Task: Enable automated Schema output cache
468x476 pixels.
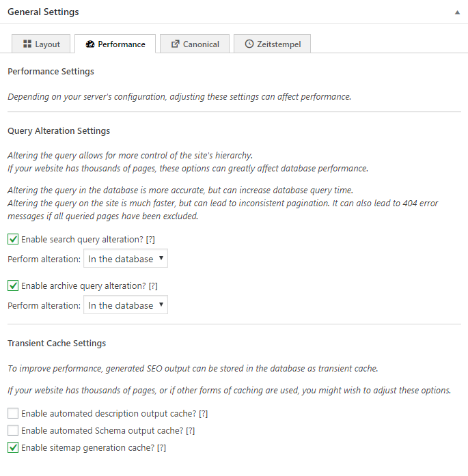Action: coord(13,430)
